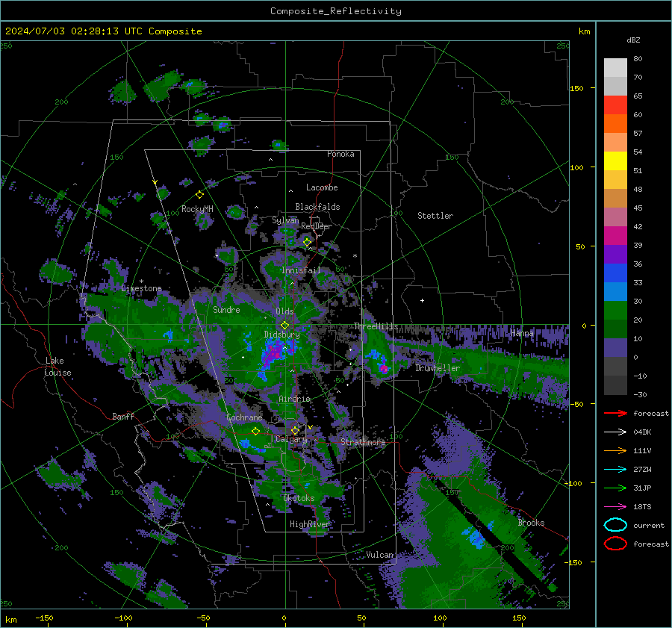Click the orange 111V arrow in legend

pos(615,450)
